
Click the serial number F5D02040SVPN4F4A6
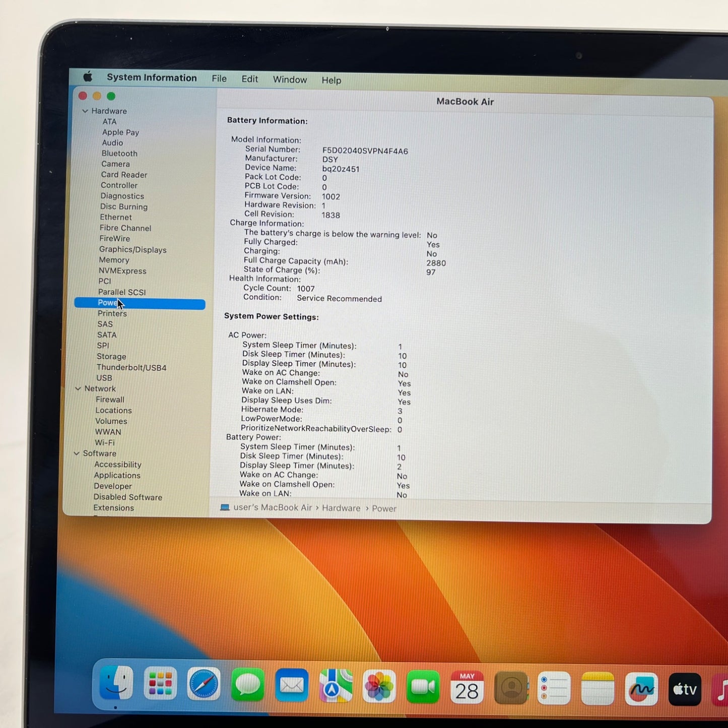365,151
